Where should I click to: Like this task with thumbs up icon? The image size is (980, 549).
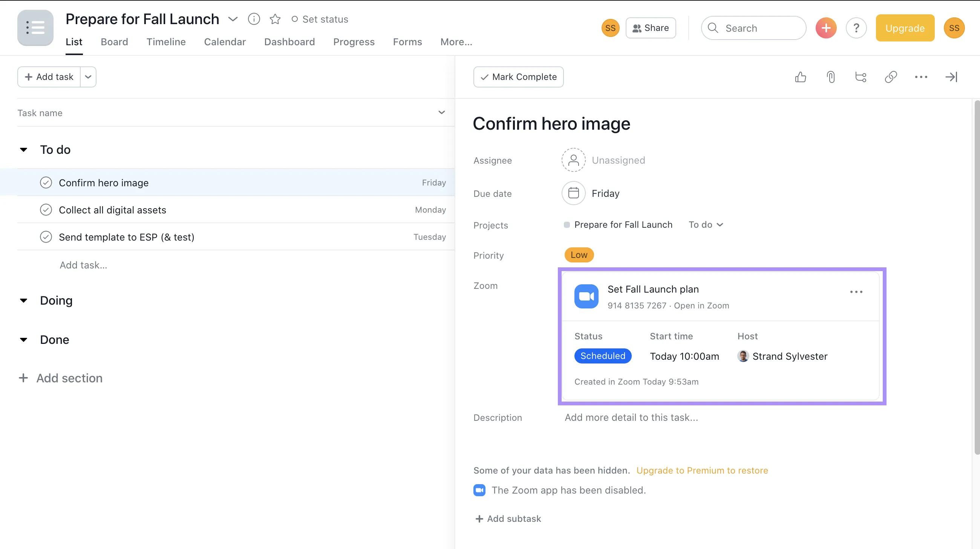tap(801, 77)
